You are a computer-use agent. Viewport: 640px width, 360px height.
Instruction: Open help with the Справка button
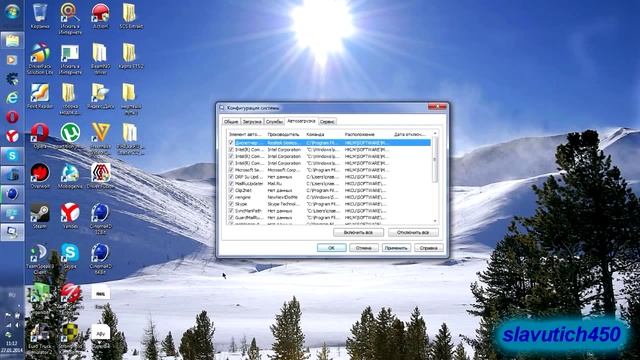coord(429,248)
